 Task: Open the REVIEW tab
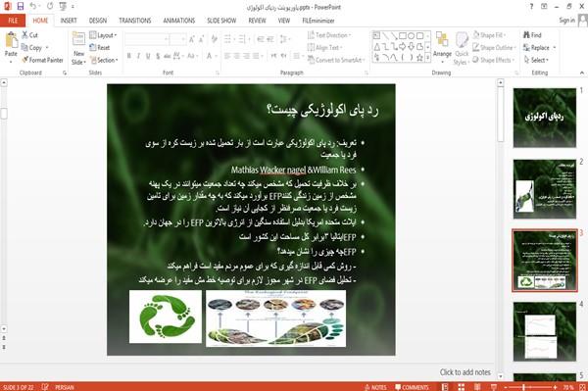(257, 21)
